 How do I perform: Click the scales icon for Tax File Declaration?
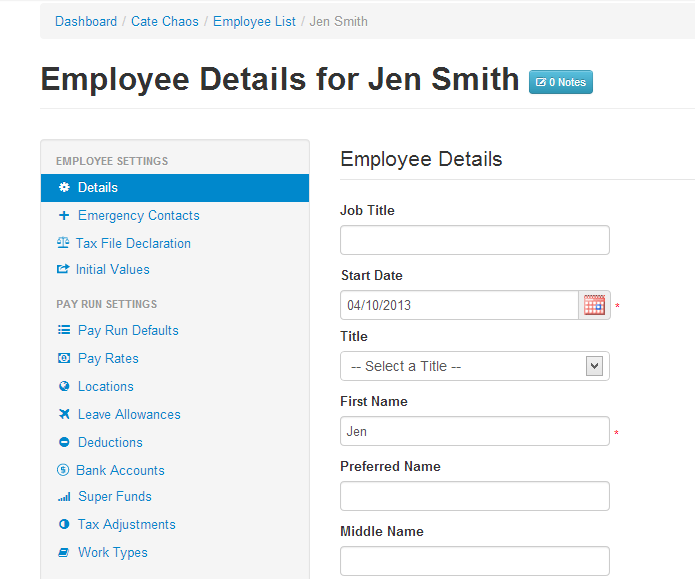point(63,243)
